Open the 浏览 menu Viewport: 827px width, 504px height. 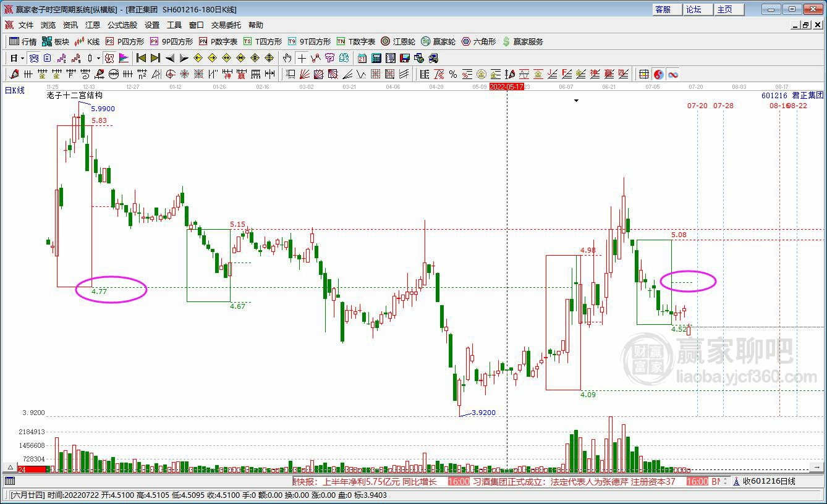(x=48, y=25)
